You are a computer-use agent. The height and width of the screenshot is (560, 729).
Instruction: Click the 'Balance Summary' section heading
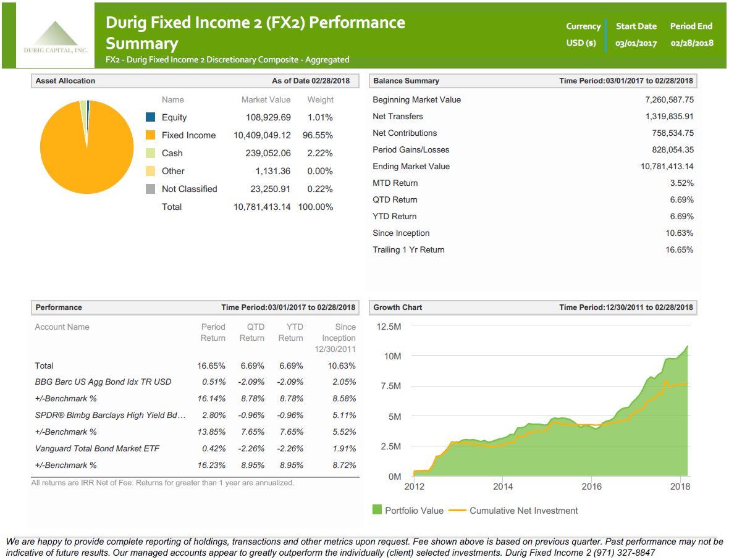click(x=406, y=80)
